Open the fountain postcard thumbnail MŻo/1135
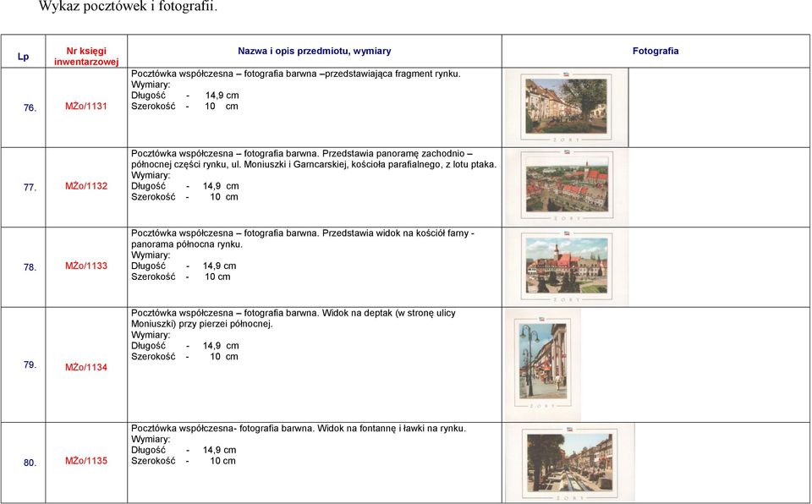This screenshot has height=504, width=812. [x=569, y=463]
